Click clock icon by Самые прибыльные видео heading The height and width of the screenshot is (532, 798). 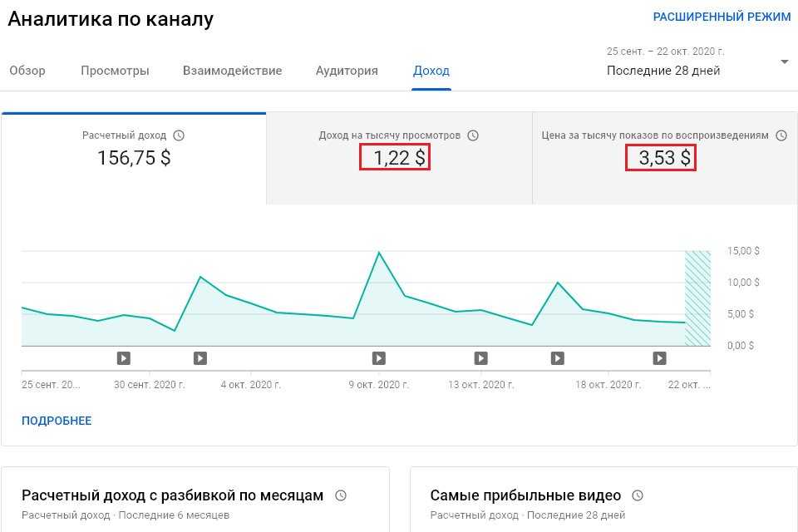click(x=638, y=495)
